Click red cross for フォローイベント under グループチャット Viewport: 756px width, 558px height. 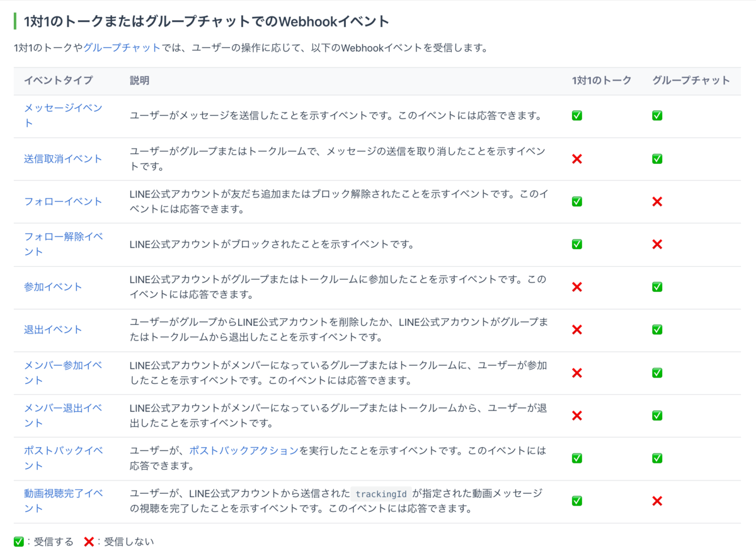tap(657, 202)
